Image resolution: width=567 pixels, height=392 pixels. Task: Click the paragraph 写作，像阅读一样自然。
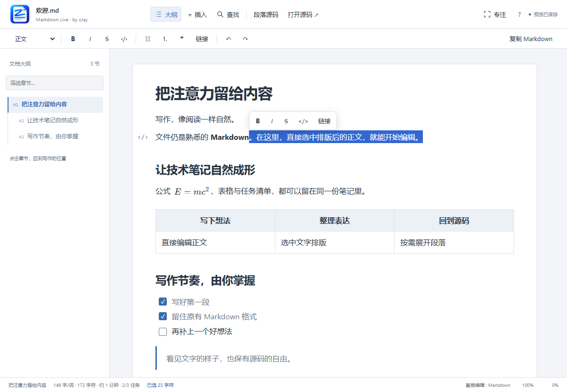coord(196,119)
